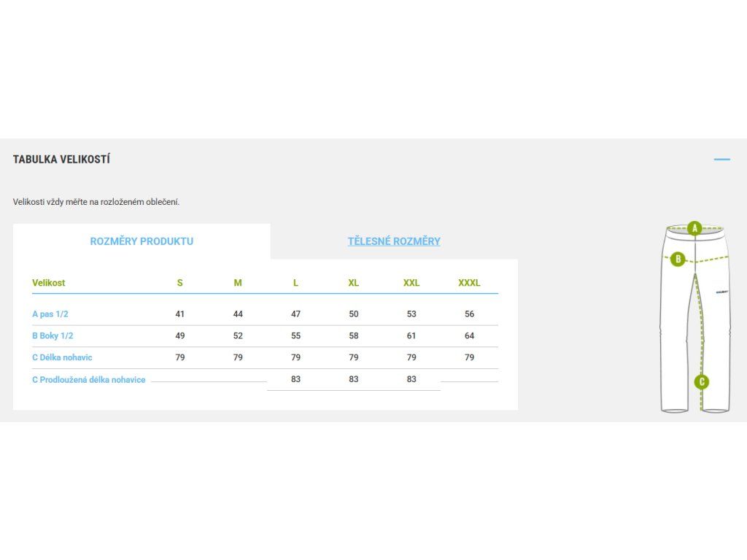Click the XXXL size column header
Screen dimensions: 747x560
(x=469, y=283)
